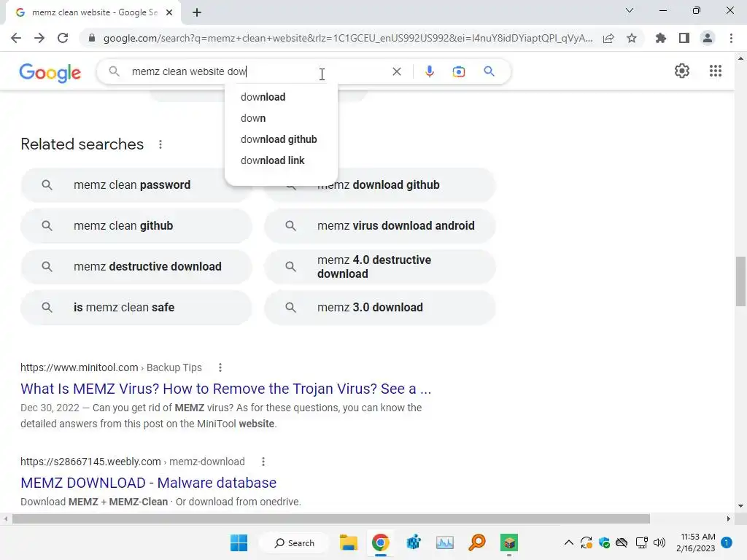Clear the Google search box text
The image size is (747, 560).
[396, 71]
